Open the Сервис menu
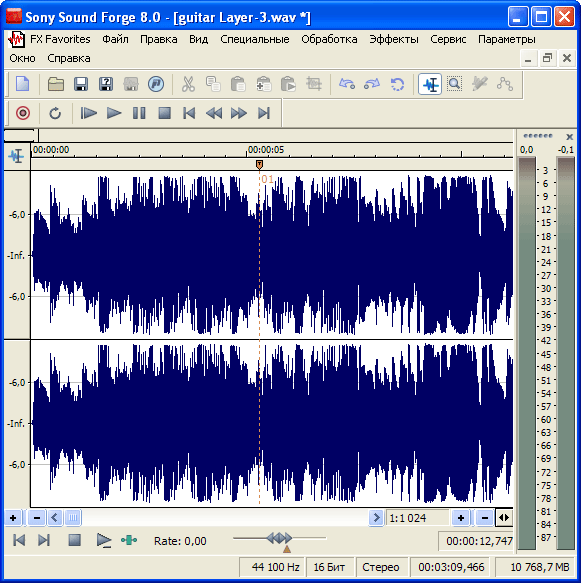This screenshot has width=581, height=583. [x=448, y=39]
